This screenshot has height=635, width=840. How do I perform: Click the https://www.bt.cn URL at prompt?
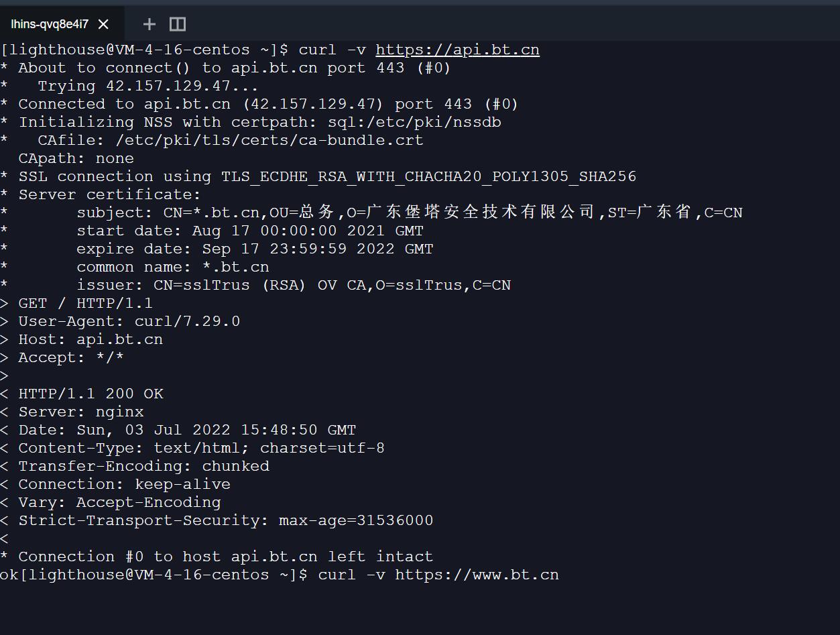coord(477,575)
